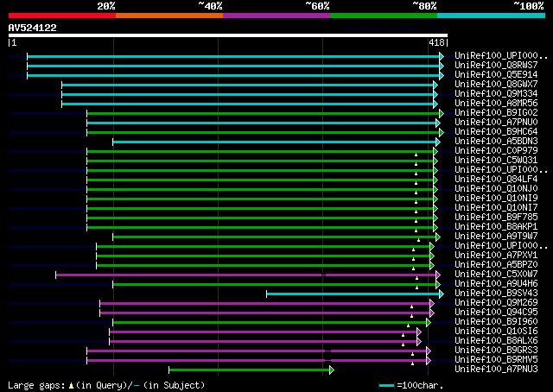Select the UniRef100_B9HC64 label
Viewport: 553px width, 392px height.
pyautogui.click(x=496, y=132)
